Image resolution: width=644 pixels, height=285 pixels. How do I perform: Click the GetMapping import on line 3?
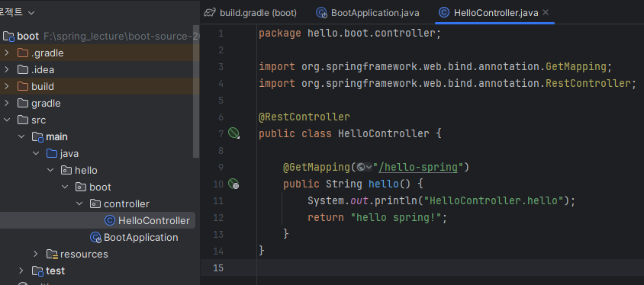click(576, 66)
